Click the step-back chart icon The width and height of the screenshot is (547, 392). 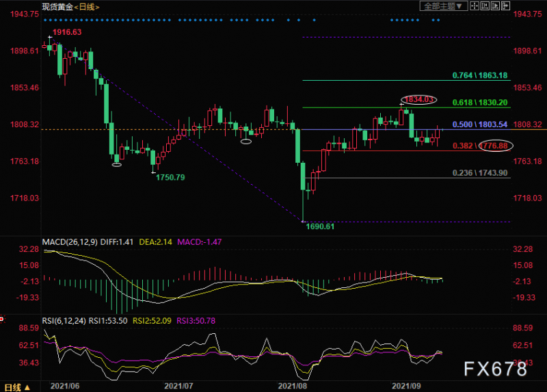tap(485, 6)
